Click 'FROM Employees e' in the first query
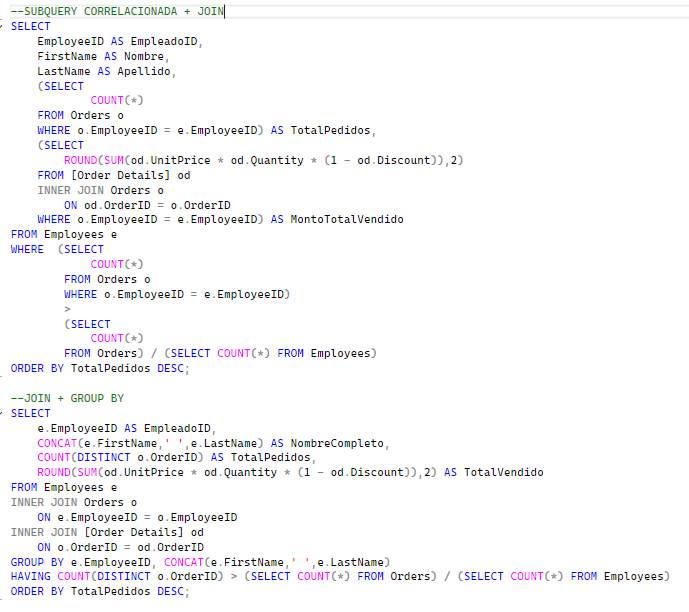689x612 pixels. [64, 234]
